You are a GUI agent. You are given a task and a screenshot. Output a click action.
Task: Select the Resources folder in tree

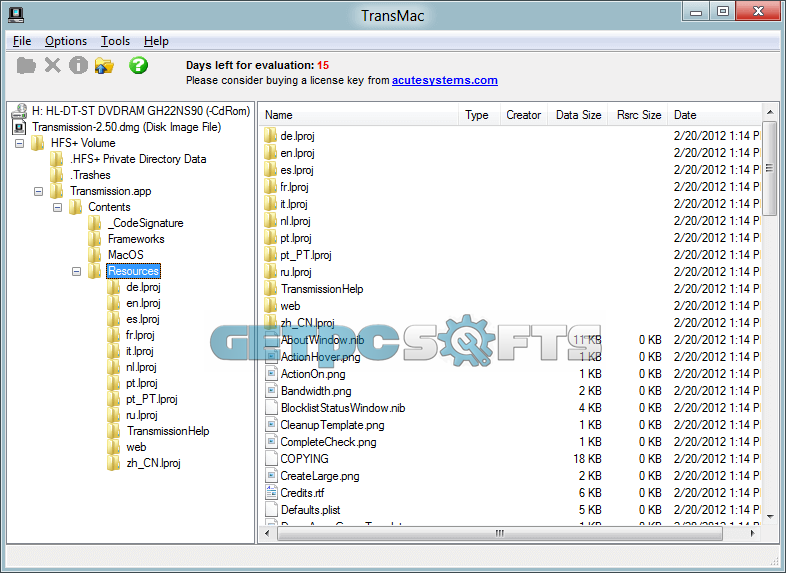(x=133, y=271)
